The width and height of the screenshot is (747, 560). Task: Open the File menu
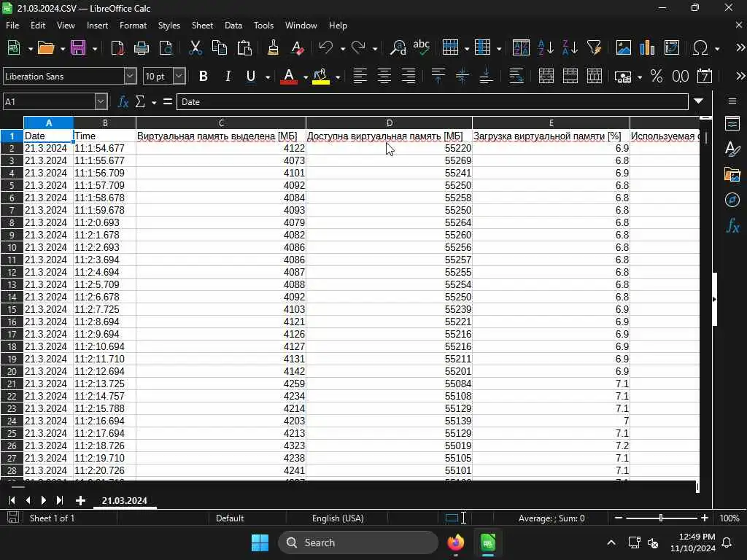[12, 26]
